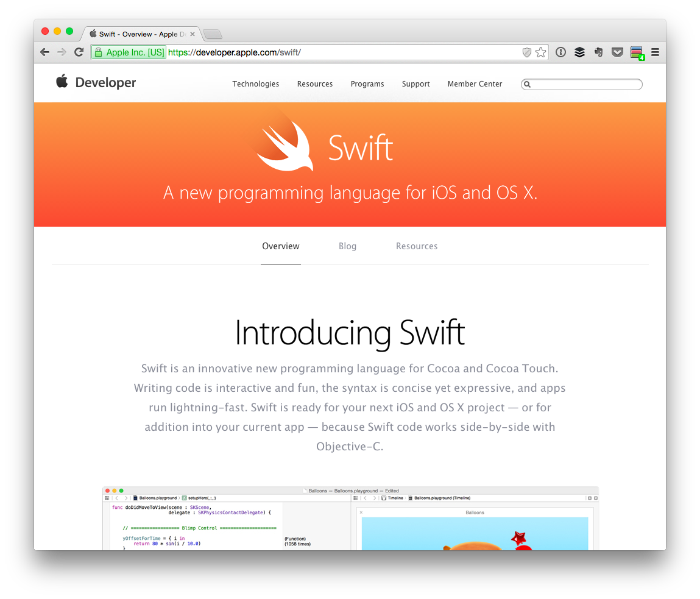Click the back navigation arrow
This screenshot has width=700, height=599.
44,52
